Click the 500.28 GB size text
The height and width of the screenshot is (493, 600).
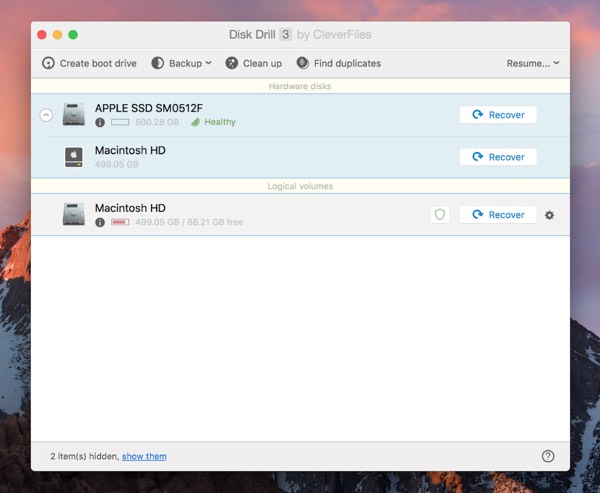157,122
